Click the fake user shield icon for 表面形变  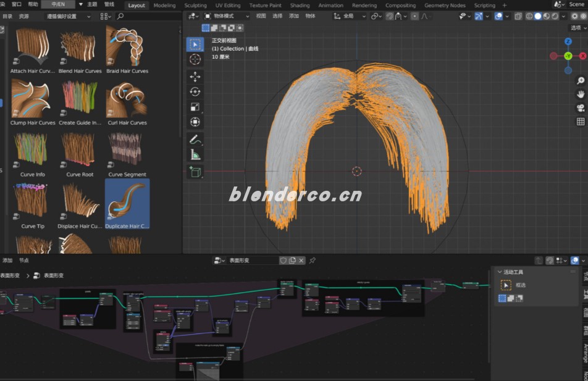coord(283,260)
